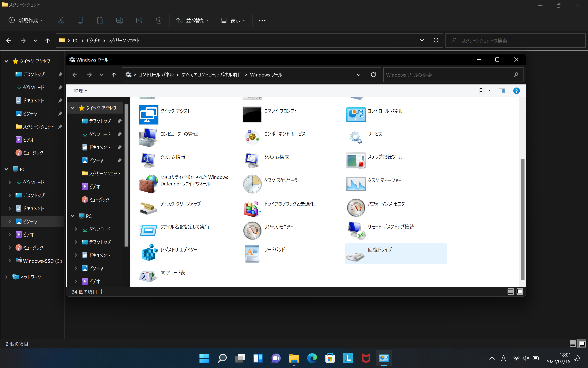
Task: Open the 新規作成 dropdown
Action: click(x=26, y=20)
